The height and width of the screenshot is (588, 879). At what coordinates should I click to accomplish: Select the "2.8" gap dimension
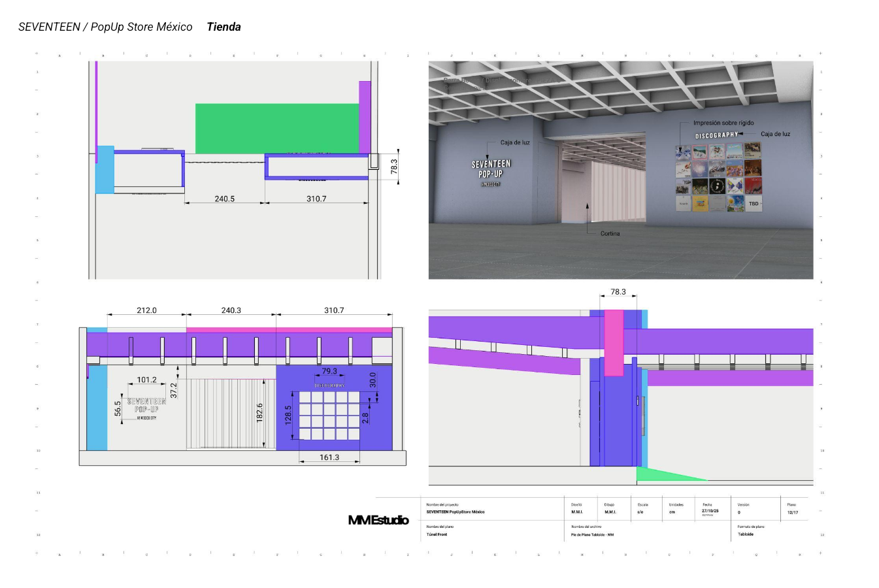(x=366, y=417)
